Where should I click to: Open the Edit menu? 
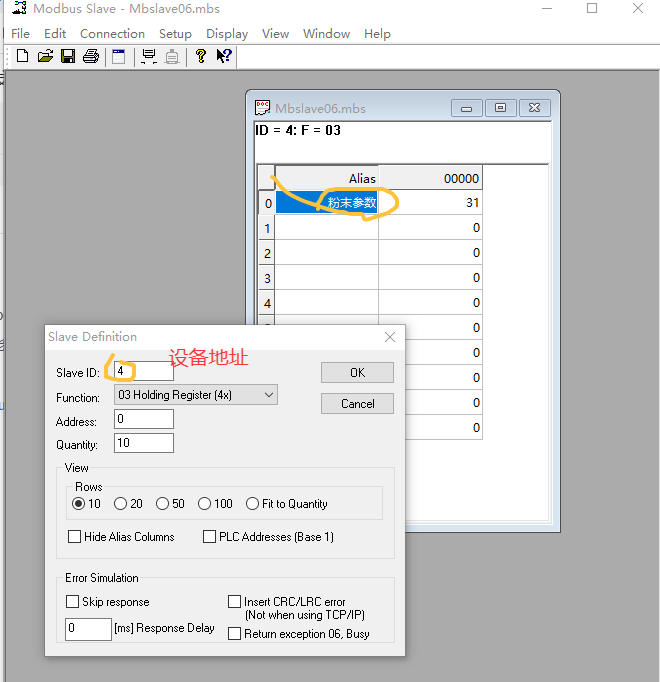(55, 33)
